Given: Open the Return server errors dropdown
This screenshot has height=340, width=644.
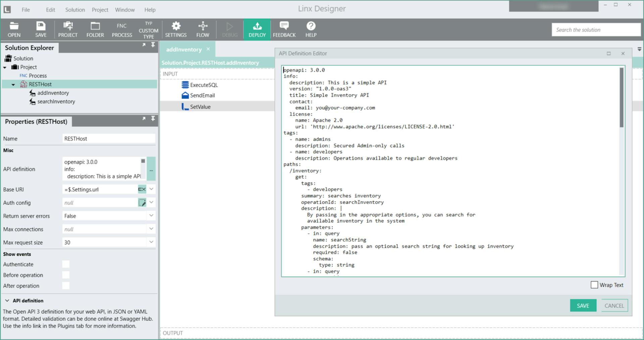Looking at the screenshot, I should pos(152,215).
